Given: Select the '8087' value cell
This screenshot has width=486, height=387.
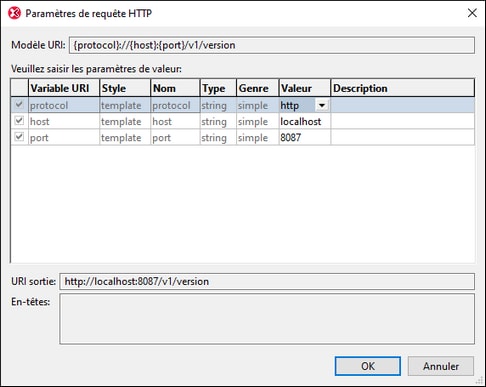Looking at the screenshot, I should coord(305,138).
